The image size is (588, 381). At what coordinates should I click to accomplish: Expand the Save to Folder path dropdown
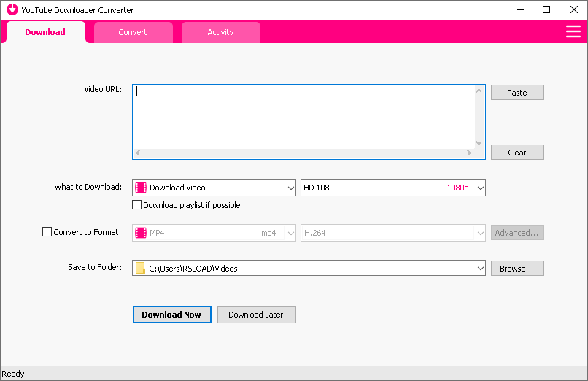480,268
